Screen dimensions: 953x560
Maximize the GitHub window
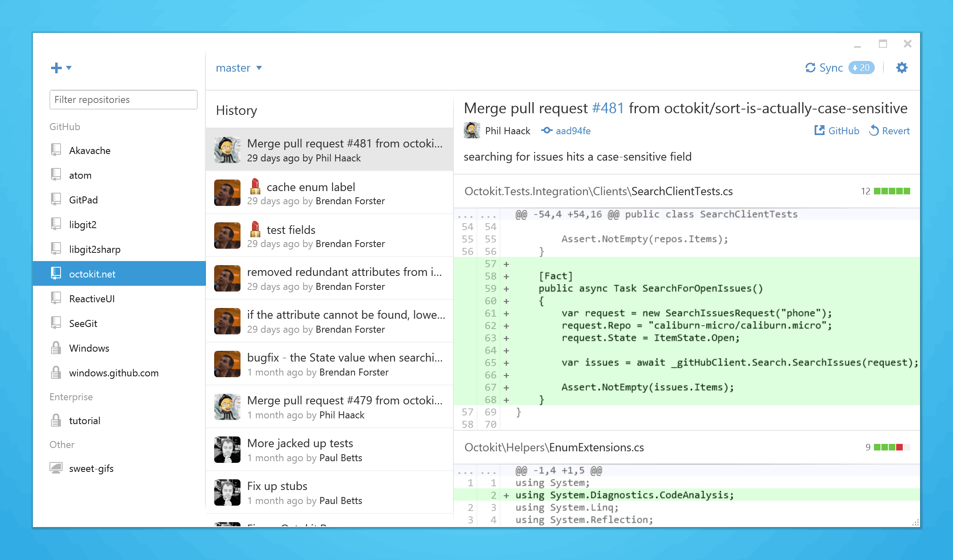coord(883,44)
